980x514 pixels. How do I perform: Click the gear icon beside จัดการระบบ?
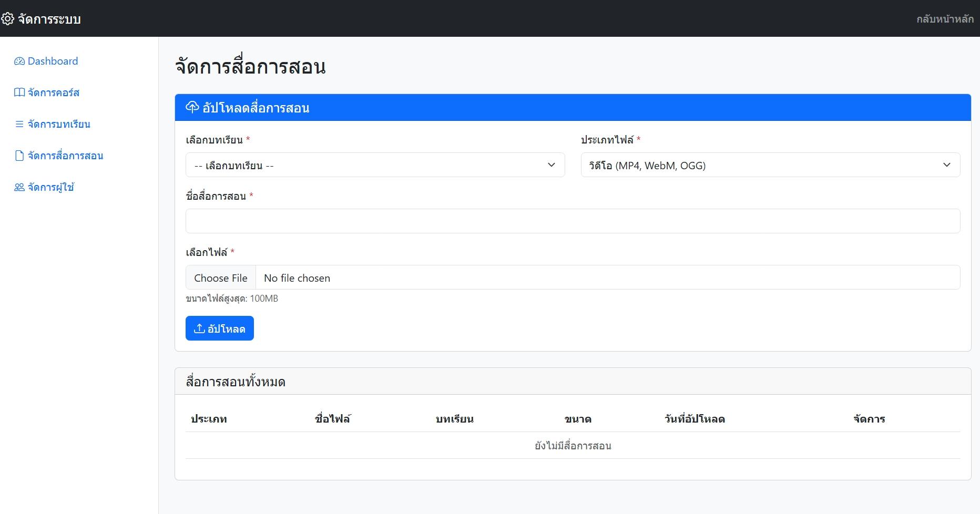tap(7, 19)
